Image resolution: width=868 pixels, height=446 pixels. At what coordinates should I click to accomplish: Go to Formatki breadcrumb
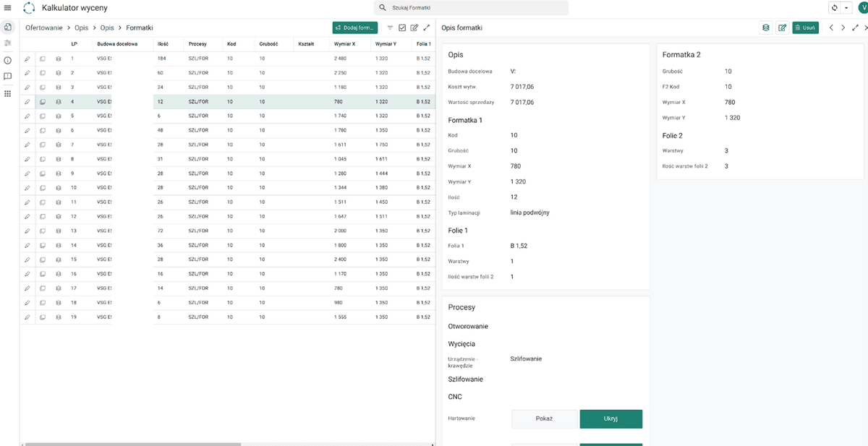tap(140, 27)
